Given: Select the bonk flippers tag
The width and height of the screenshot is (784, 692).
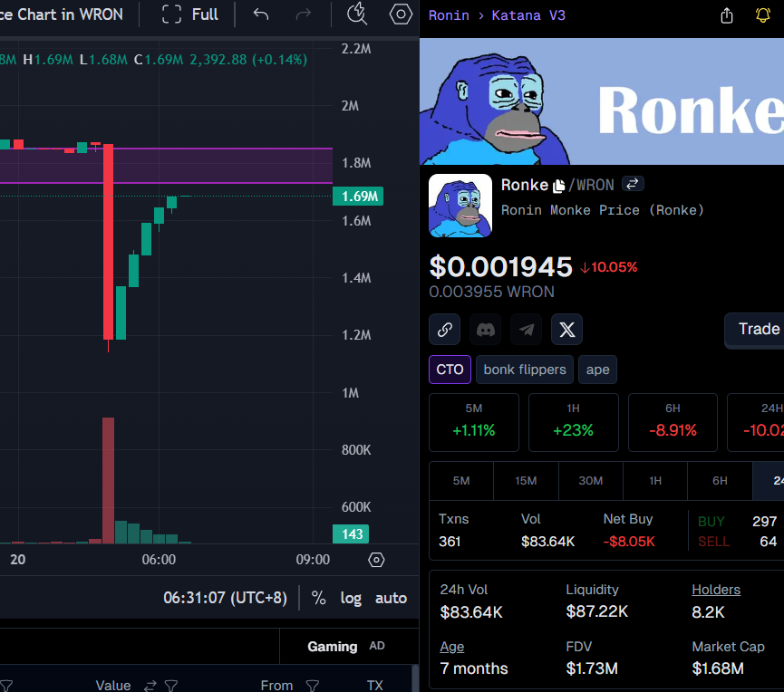Looking at the screenshot, I should coord(525,370).
